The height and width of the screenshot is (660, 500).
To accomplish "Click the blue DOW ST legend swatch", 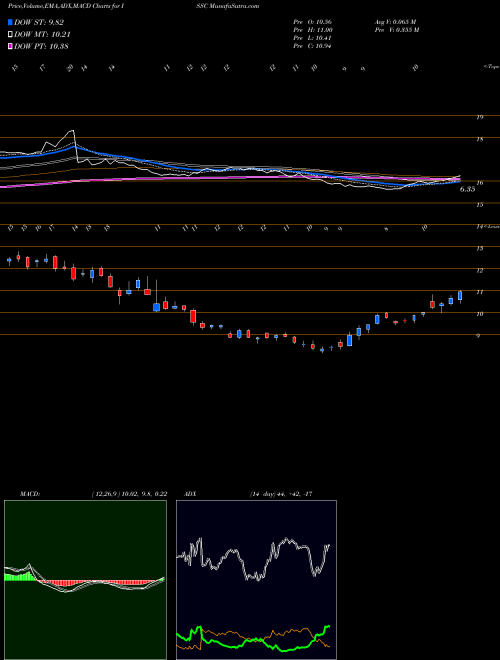I will tap(11, 23).
